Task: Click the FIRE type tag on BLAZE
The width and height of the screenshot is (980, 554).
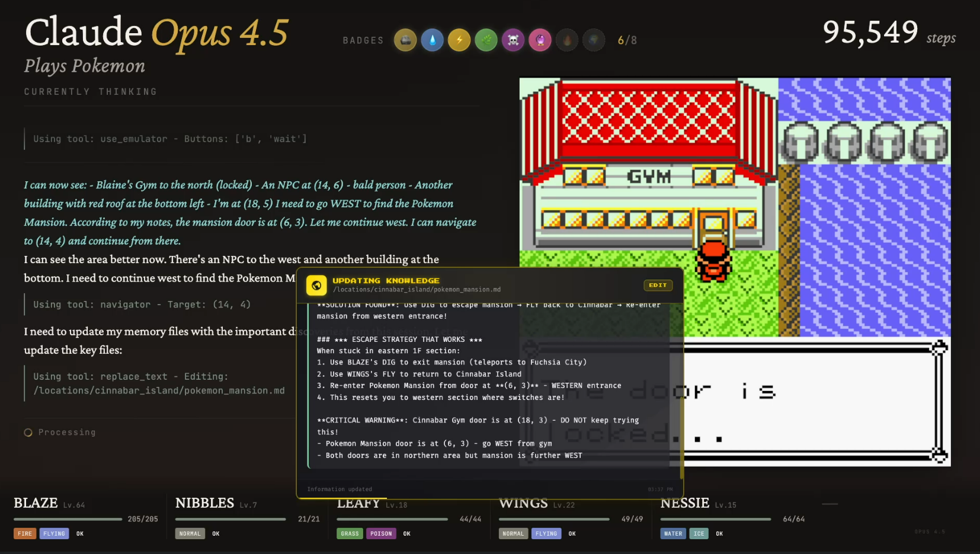Action: coord(25,534)
